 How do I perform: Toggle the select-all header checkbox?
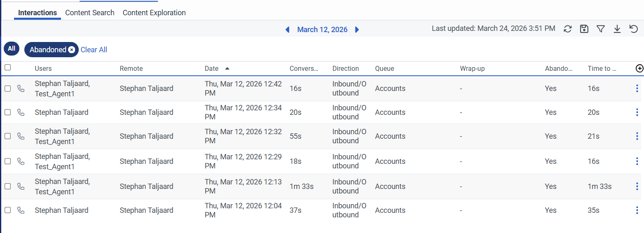click(x=7, y=68)
